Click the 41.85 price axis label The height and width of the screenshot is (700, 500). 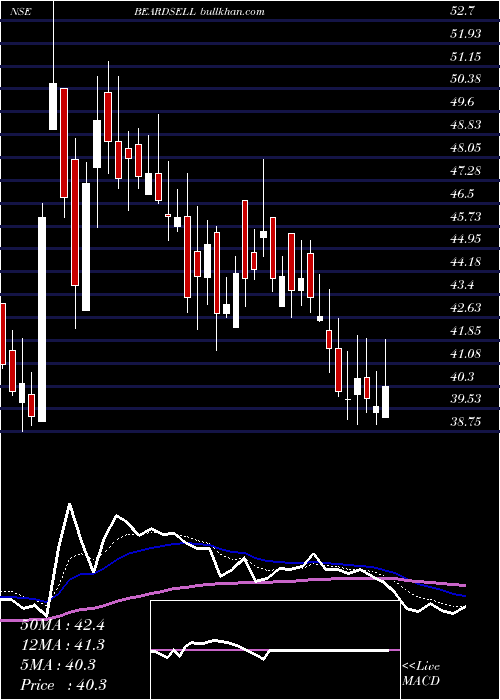[465, 331]
